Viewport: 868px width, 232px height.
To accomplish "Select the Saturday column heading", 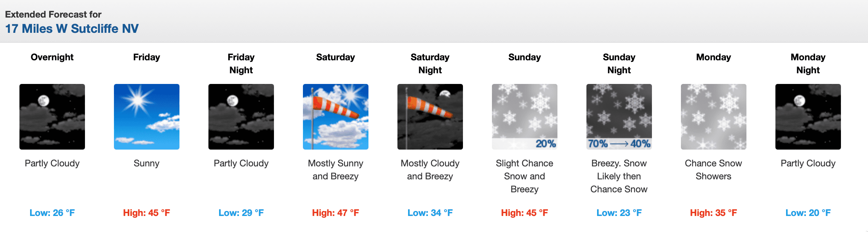I will point(336,57).
